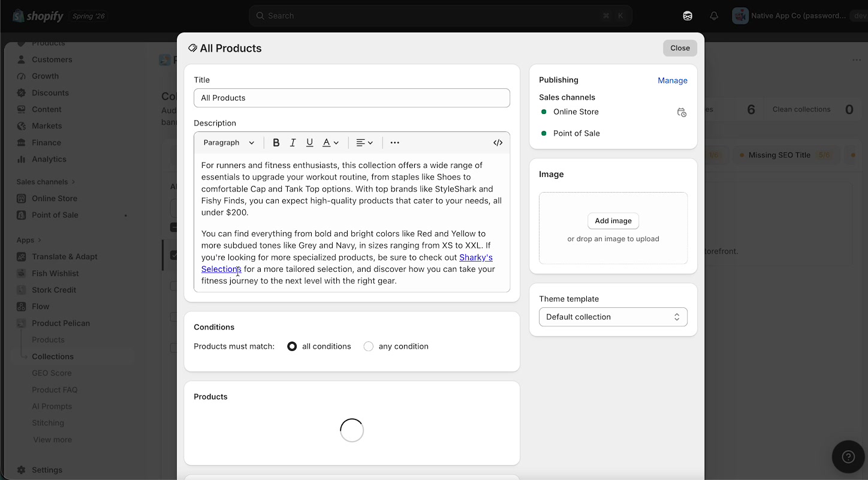
Task: Open Discounts in the sidebar
Action: (50, 93)
